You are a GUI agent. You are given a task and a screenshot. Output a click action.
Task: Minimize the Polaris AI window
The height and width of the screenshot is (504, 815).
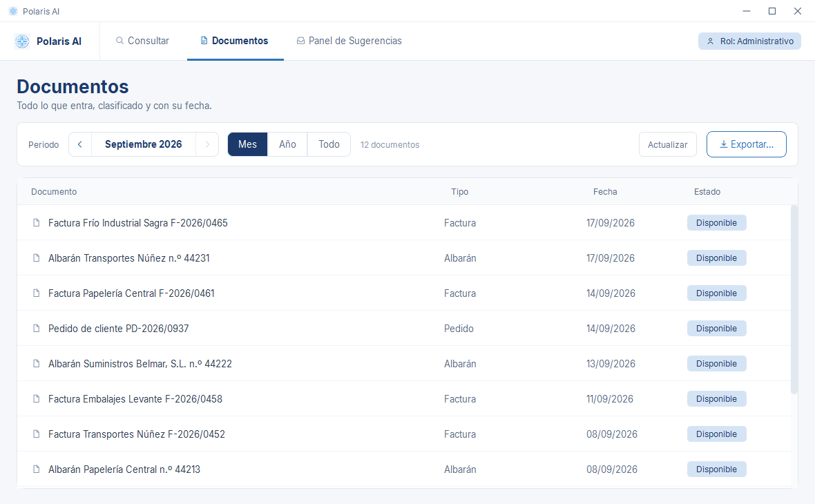747,11
